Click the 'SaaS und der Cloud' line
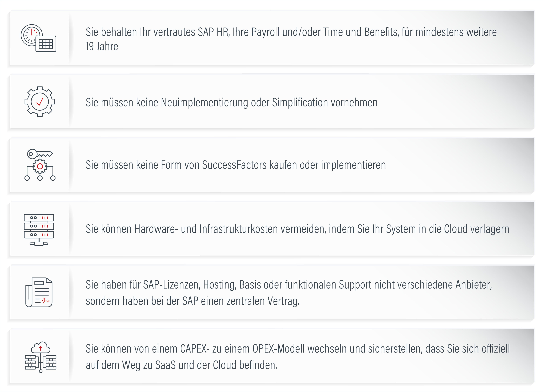Screen dimensions: 543x392 [181, 365]
